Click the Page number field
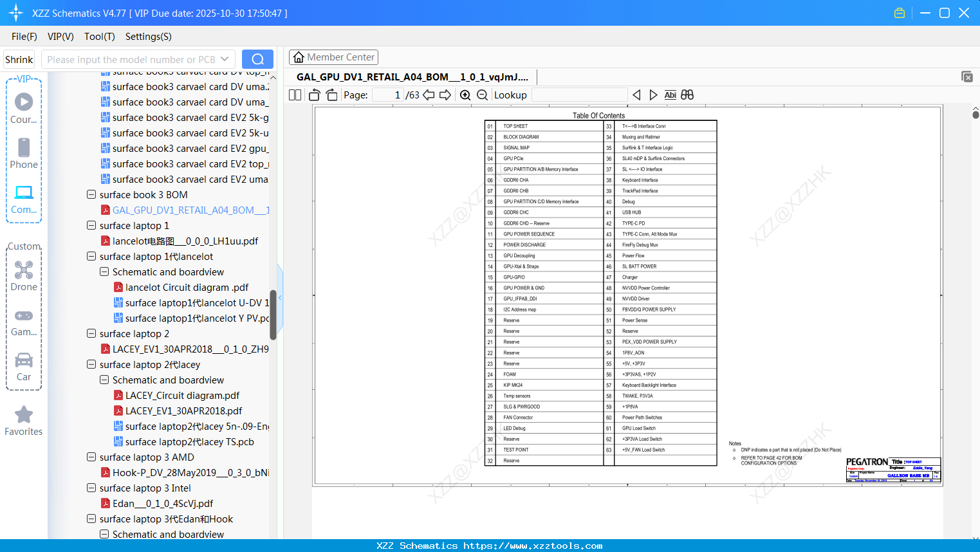Screen dimensions: 980x552 (x=388, y=95)
